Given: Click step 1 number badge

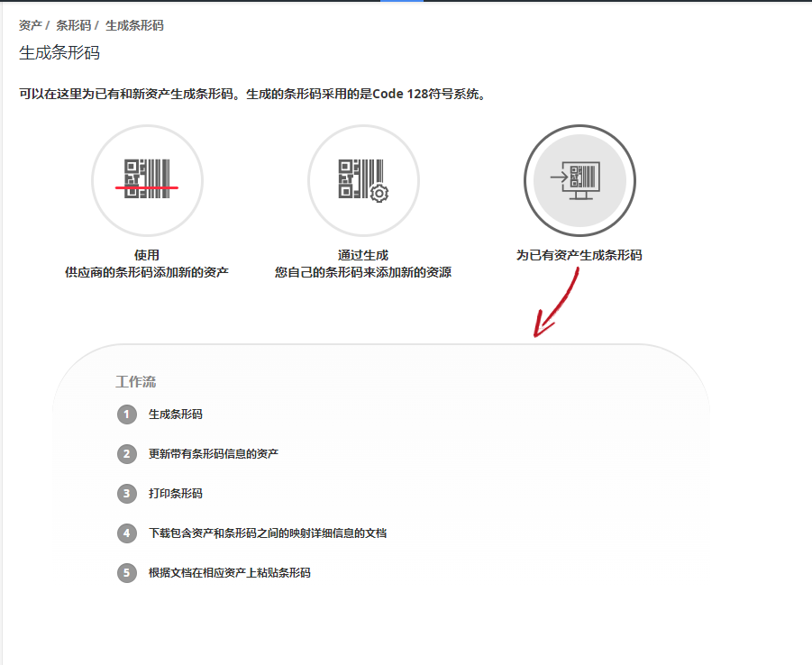Looking at the screenshot, I should tap(127, 414).
